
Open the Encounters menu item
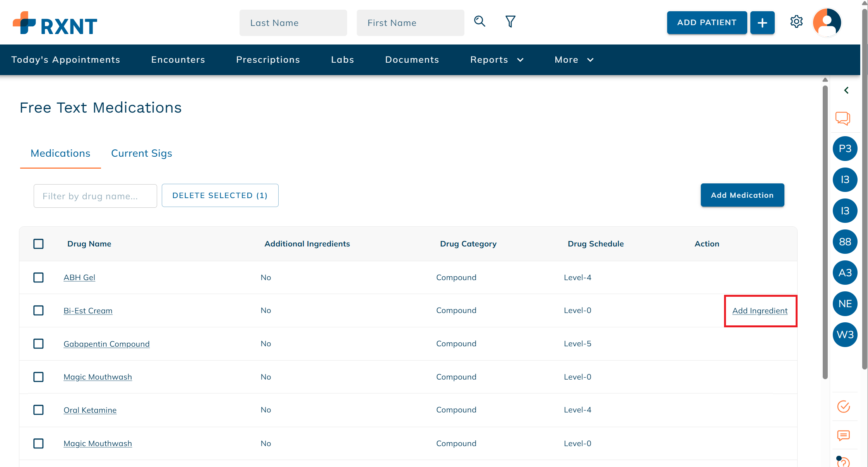[178, 60]
